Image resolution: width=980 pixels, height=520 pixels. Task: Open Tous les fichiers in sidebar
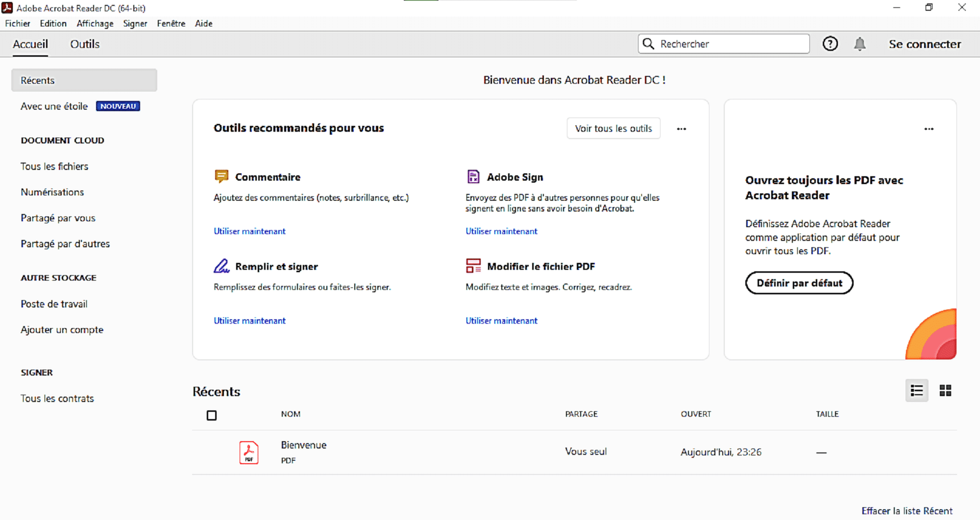pyautogui.click(x=54, y=166)
